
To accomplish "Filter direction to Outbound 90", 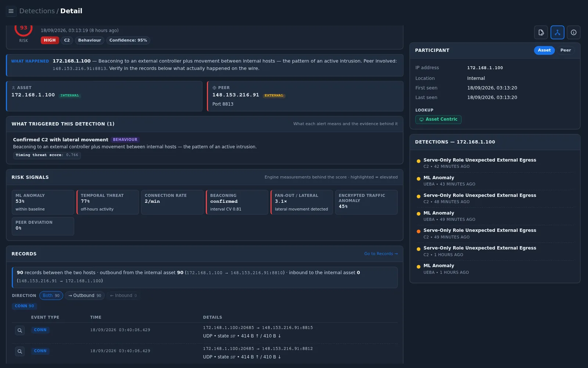I will (x=85, y=296).
